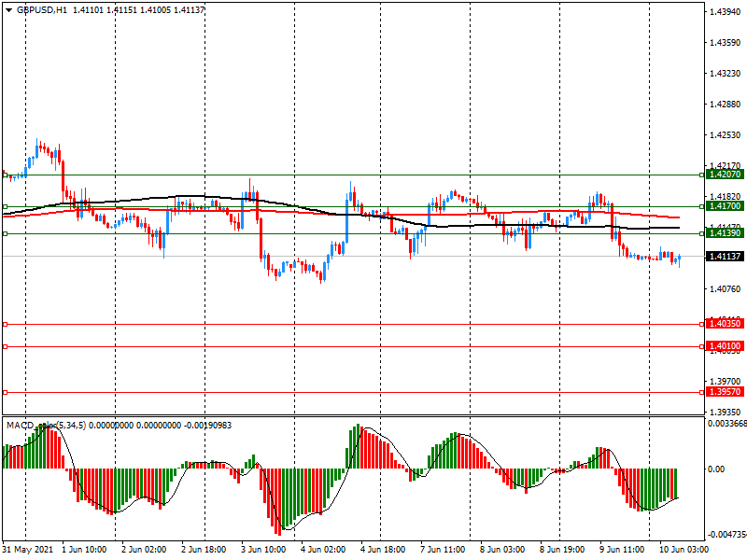Open the GBPUSD,H1 chart dropdown arrow

(x=8, y=10)
